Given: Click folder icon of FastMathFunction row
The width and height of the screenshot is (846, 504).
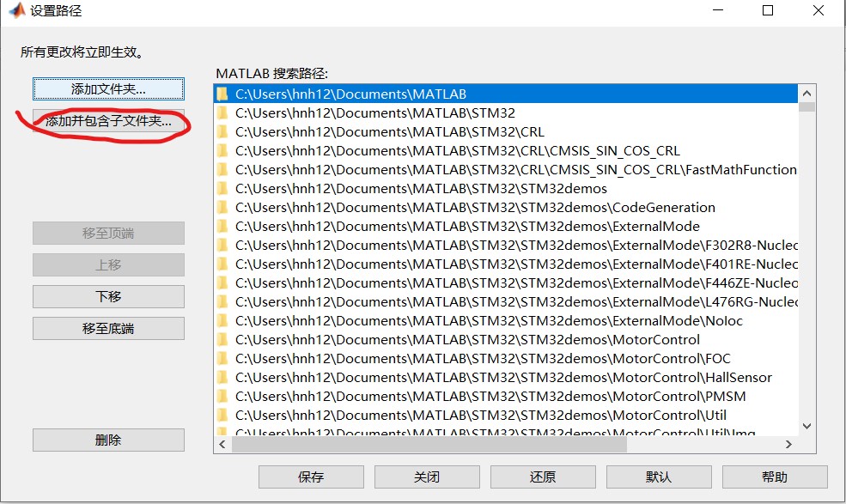Looking at the screenshot, I should pyautogui.click(x=222, y=169).
